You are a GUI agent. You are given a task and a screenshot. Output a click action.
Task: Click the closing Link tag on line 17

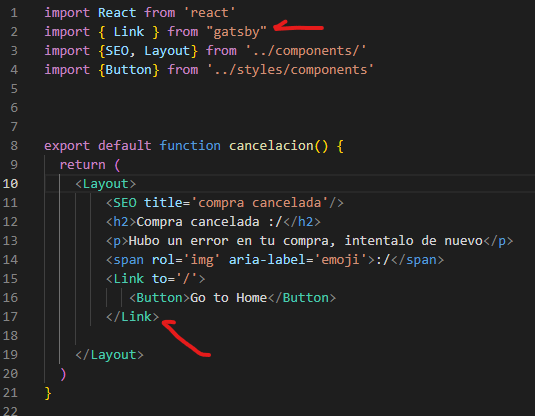pos(132,317)
